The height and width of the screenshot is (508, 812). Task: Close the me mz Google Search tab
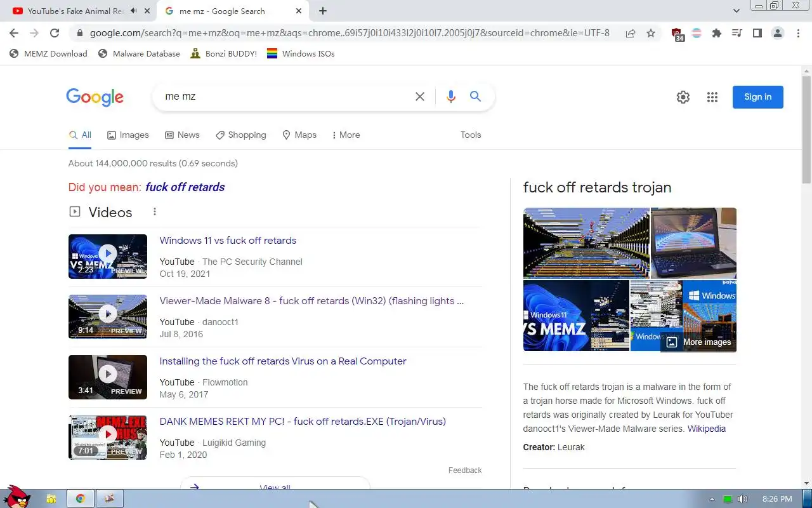pos(300,11)
